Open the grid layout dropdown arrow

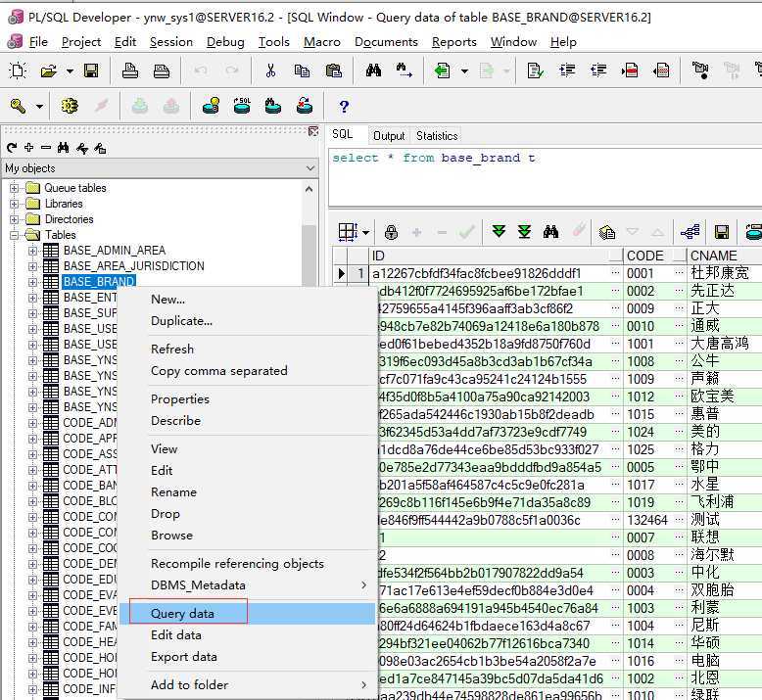[x=365, y=232]
